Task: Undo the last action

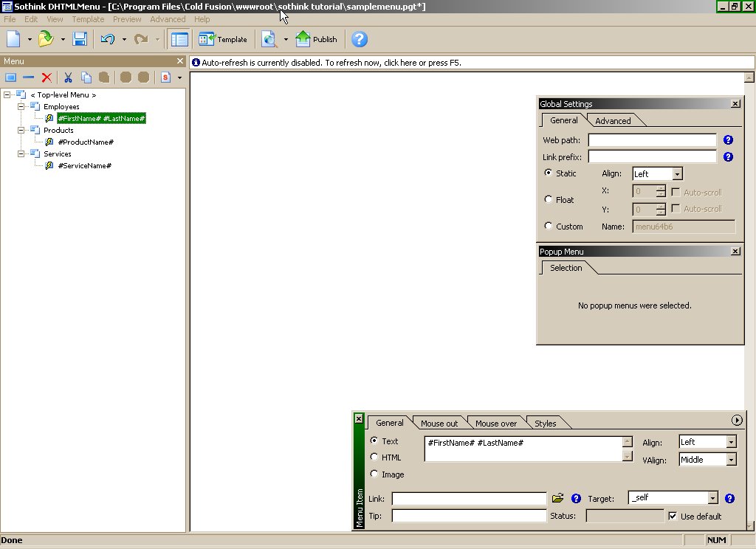Action: (x=108, y=39)
